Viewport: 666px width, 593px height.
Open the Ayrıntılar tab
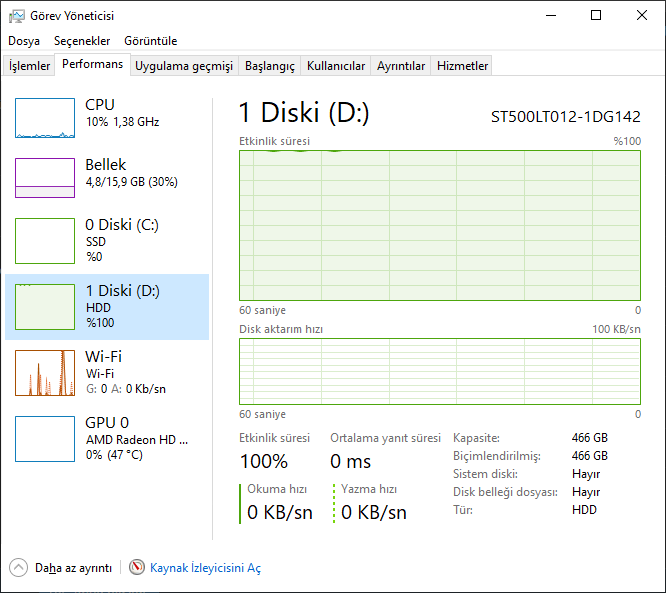click(x=401, y=65)
